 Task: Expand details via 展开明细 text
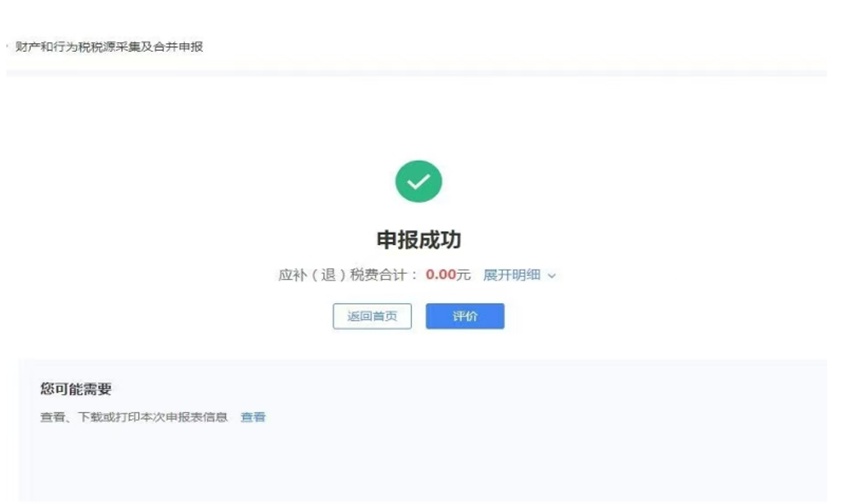[x=511, y=275]
